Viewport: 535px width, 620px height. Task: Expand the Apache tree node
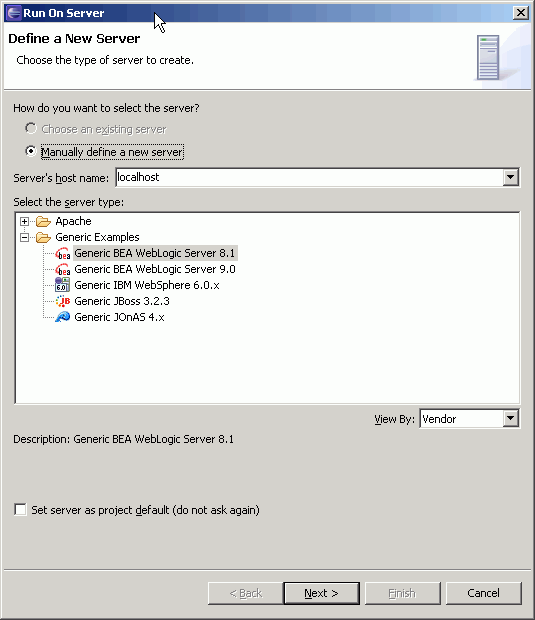(x=25, y=221)
